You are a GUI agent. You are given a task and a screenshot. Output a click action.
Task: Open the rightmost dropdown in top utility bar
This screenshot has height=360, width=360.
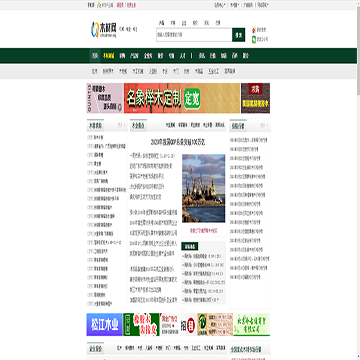[263, 5]
